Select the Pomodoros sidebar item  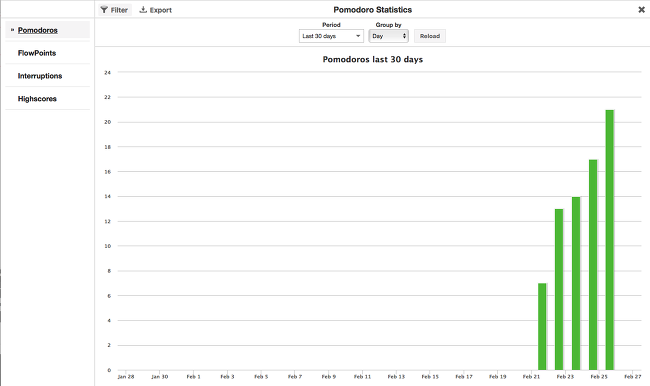pos(48,30)
